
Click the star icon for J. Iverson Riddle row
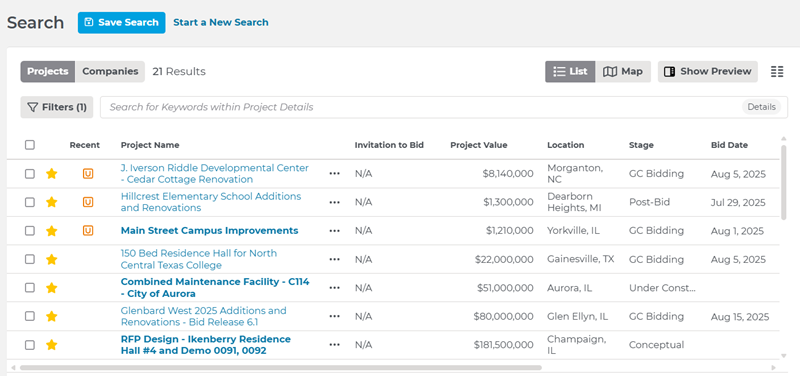[51, 174]
